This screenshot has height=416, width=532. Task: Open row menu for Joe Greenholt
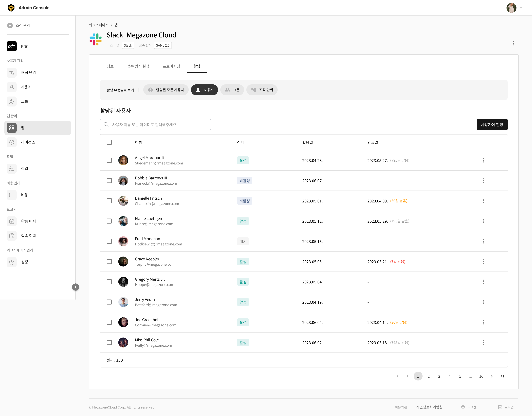(x=483, y=322)
